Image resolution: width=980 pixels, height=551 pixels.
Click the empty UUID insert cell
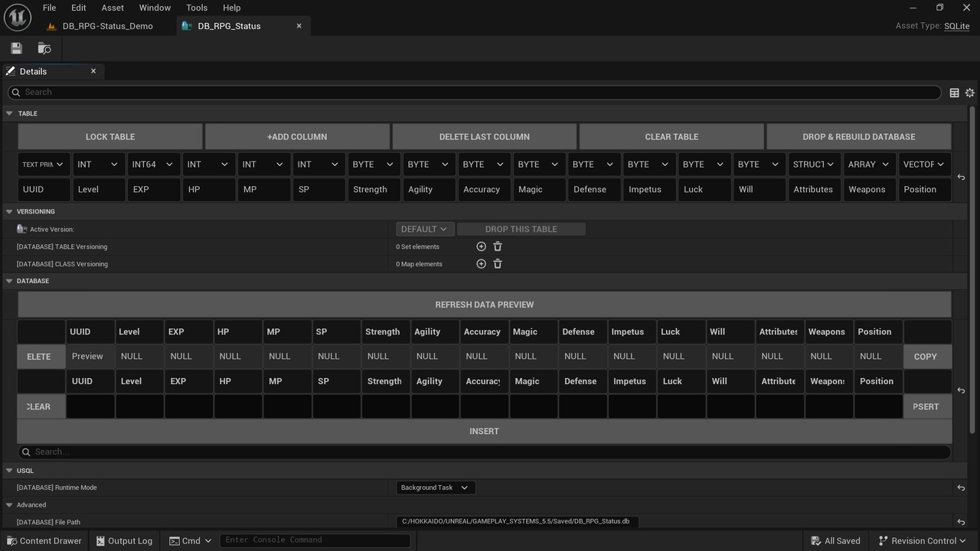(x=90, y=406)
